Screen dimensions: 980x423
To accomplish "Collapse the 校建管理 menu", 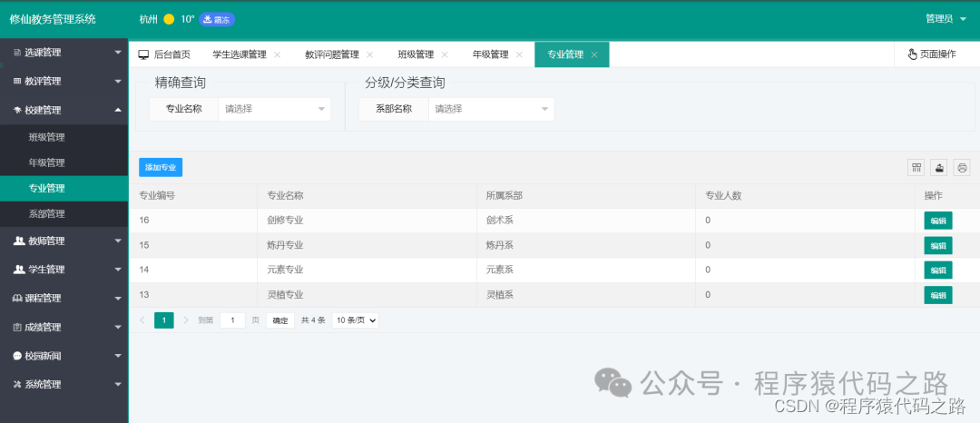I will 118,111.
